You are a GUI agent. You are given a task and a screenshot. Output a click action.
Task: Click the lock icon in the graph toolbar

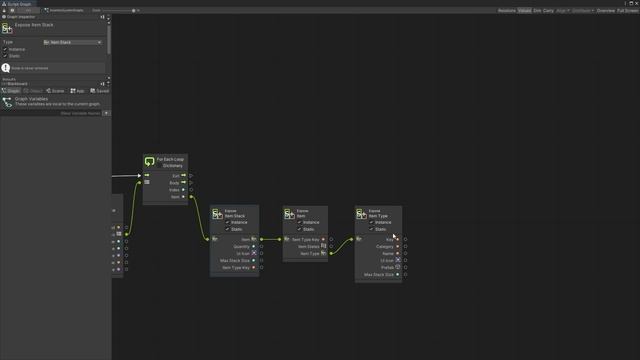4,10
